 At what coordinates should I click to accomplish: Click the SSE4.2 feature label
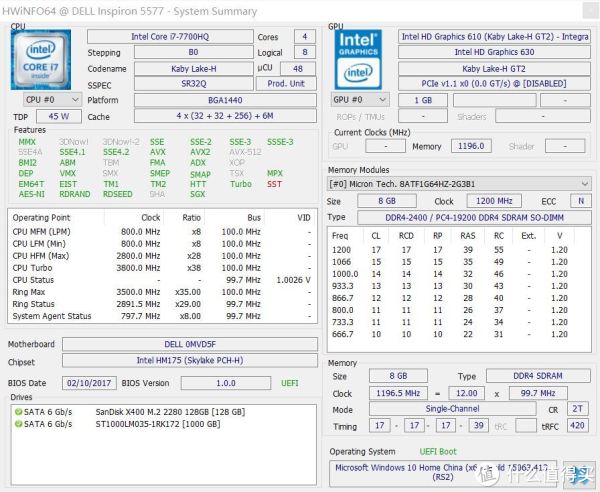coord(116,152)
